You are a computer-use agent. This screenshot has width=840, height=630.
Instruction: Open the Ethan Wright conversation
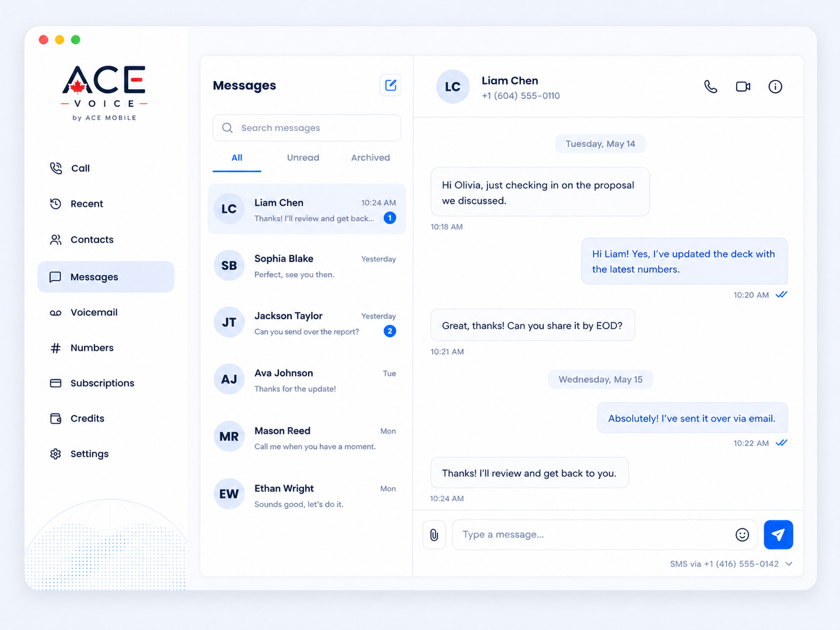pyautogui.click(x=307, y=495)
